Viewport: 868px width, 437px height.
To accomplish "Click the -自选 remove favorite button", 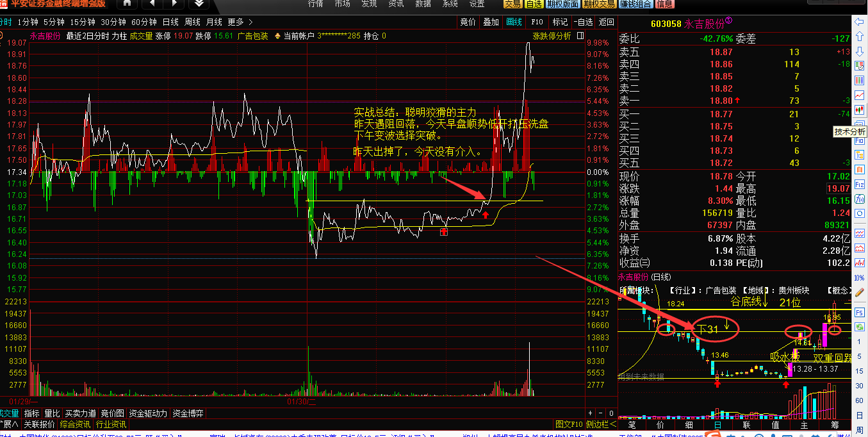I will (x=583, y=22).
